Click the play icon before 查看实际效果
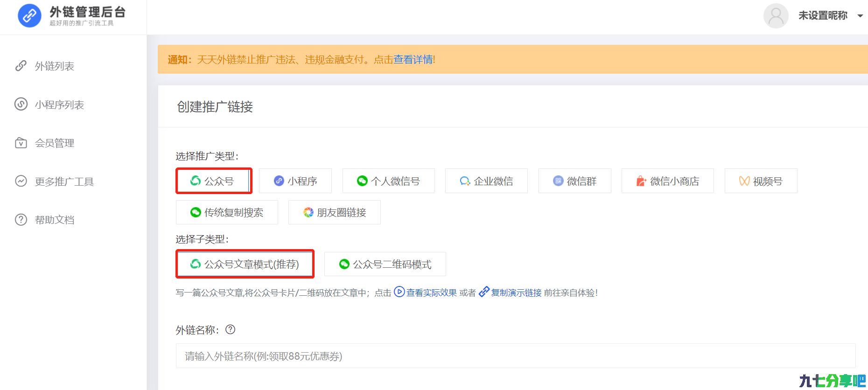 (399, 292)
